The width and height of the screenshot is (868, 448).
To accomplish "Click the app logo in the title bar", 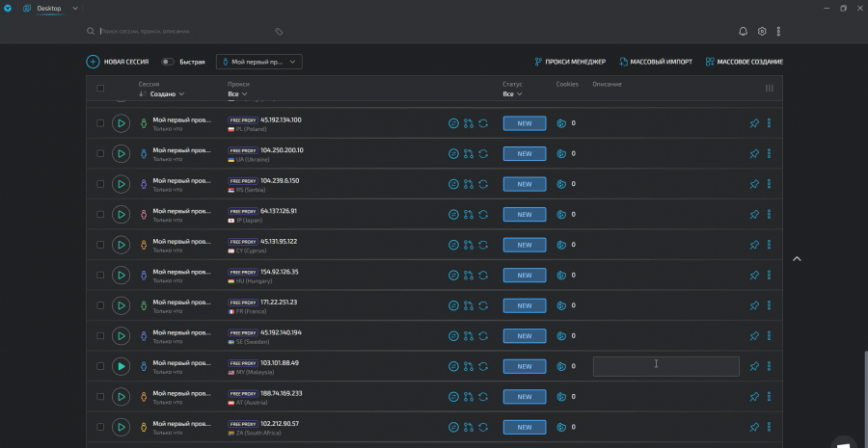I will pyautogui.click(x=8, y=9).
